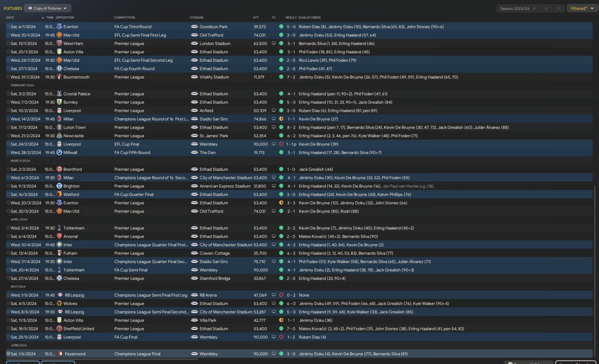Sort by the Att column header

click(256, 18)
